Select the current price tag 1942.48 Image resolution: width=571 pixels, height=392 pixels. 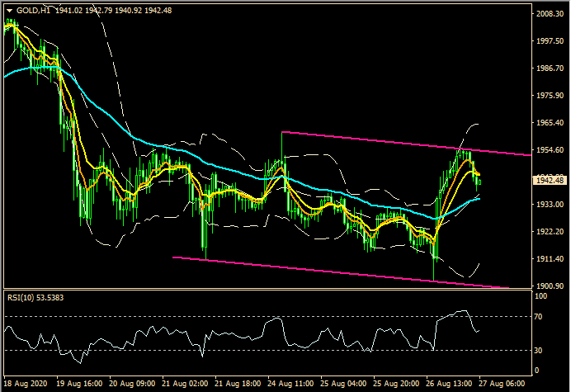click(x=549, y=180)
